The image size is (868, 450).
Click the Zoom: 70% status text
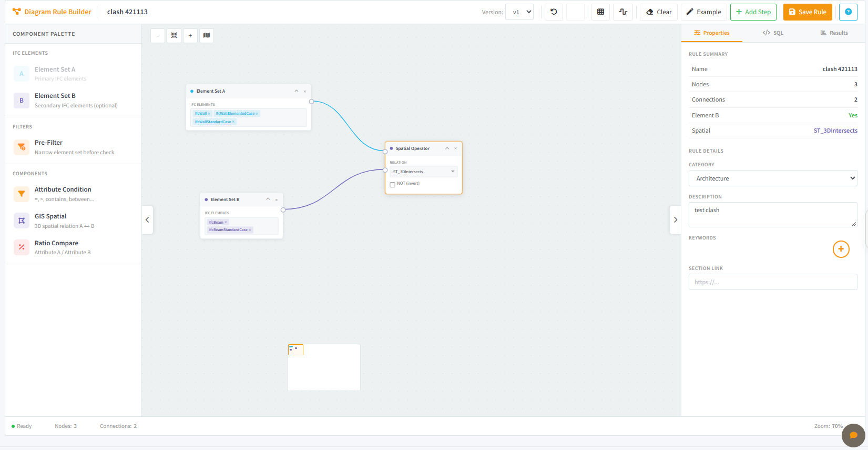pos(829,426)
